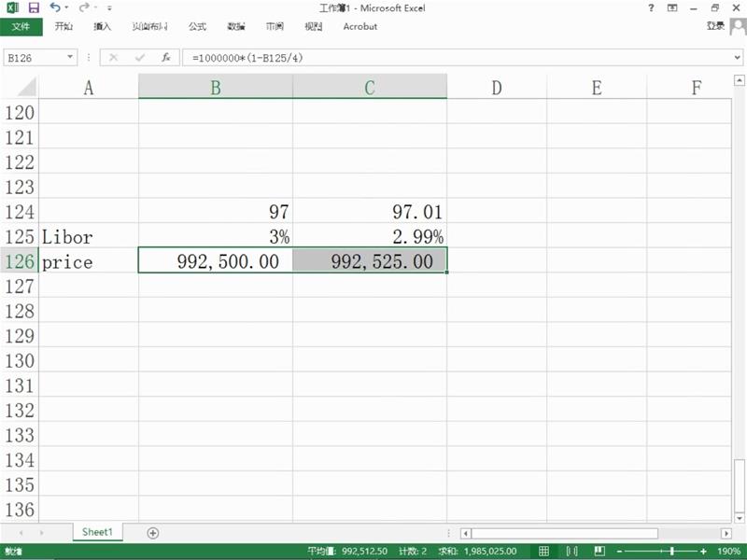Open the Customize Quick Access Toolbar dropdown
The height and width of the screenshot is (560, 747).
[x=109, y=7]
